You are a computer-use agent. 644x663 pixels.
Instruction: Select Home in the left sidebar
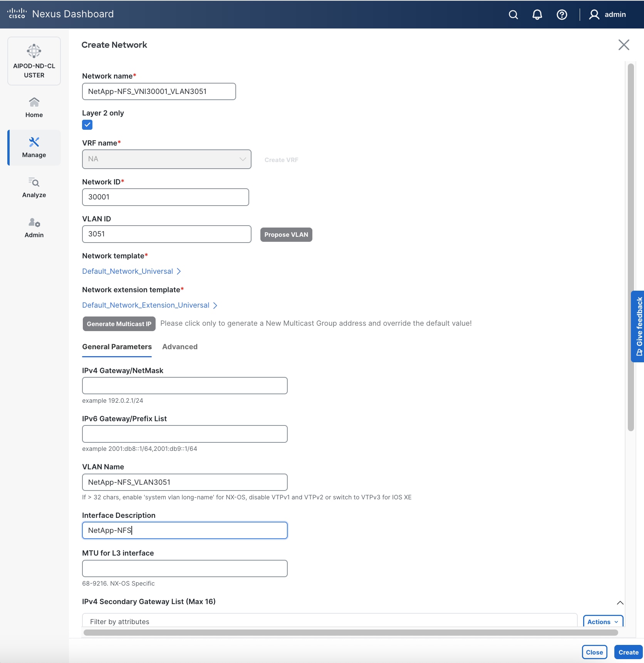(34, 107)
